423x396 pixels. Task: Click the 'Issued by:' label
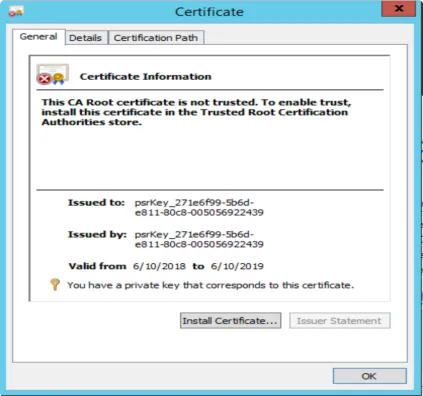click(x=97, y=234)
